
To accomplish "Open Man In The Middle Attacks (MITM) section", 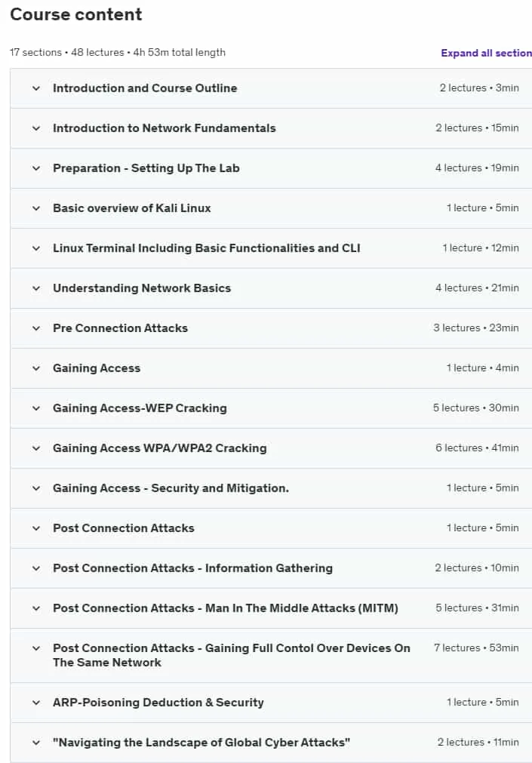I will click(226, 608).
